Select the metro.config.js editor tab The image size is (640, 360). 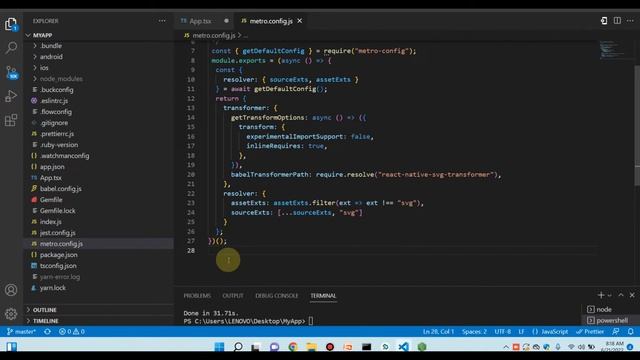pos(271,21)
